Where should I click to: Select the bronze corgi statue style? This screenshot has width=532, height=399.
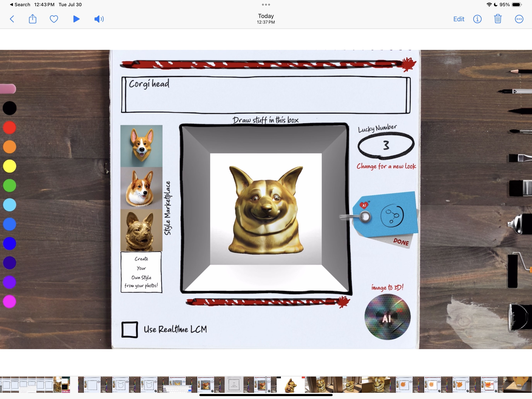click(142, 230)
